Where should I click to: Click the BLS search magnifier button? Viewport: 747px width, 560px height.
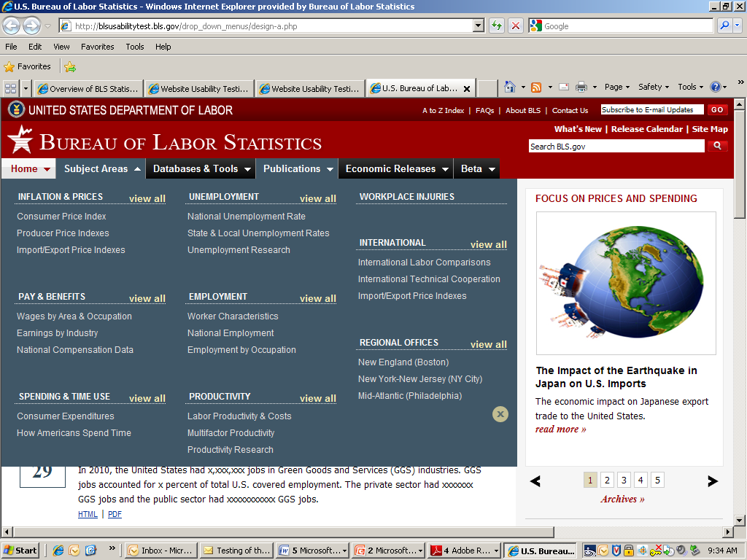(x=718, y=146)
